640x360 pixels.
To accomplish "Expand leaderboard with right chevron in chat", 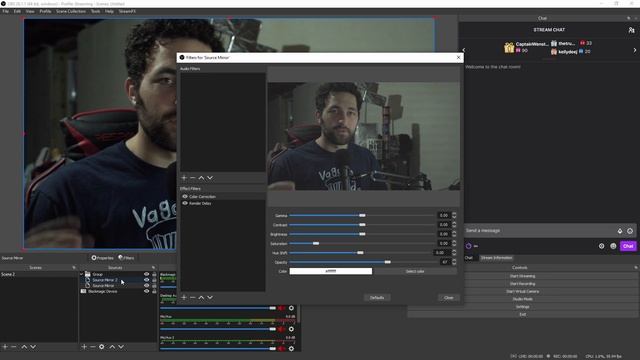I will tap(635, 50).
